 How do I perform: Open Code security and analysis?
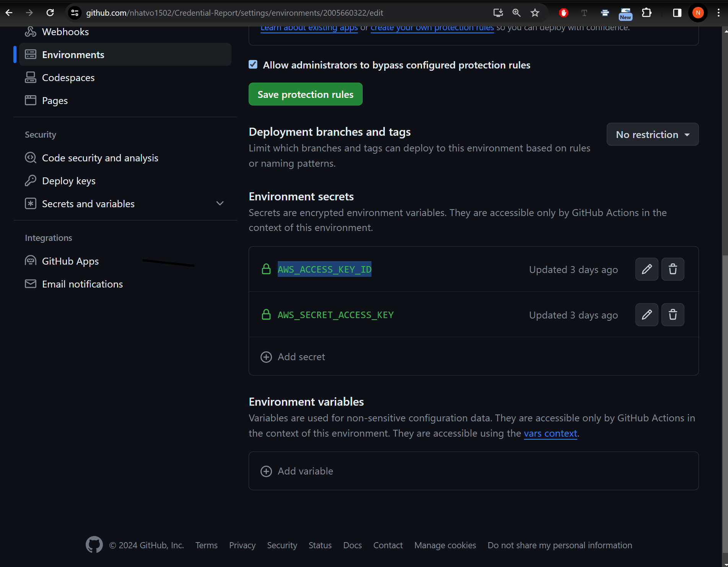[x=125, y=158]
